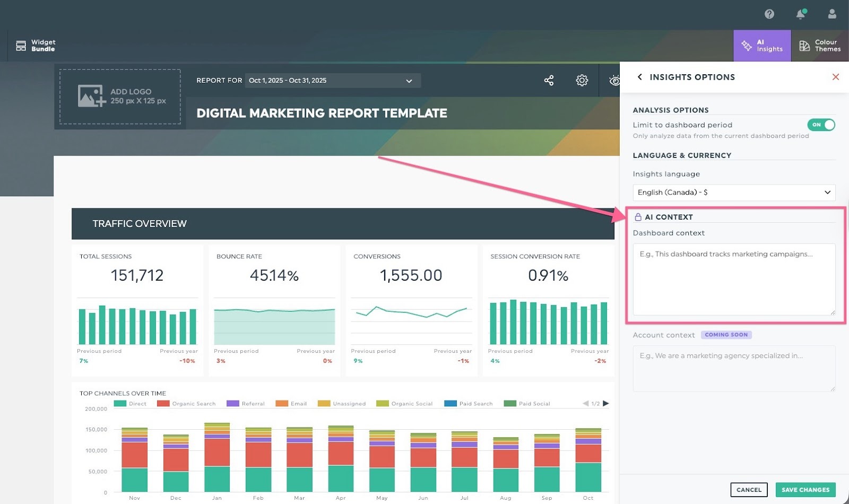This screenshot has height=504, width=849.
Task: Click the Save Changes button
Action: tap(805, 490)
